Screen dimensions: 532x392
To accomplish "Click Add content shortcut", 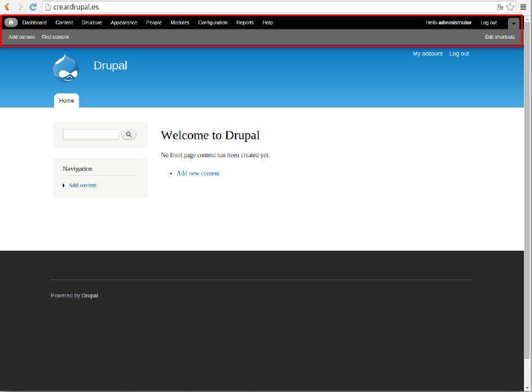I will click(x=22, y=37).
